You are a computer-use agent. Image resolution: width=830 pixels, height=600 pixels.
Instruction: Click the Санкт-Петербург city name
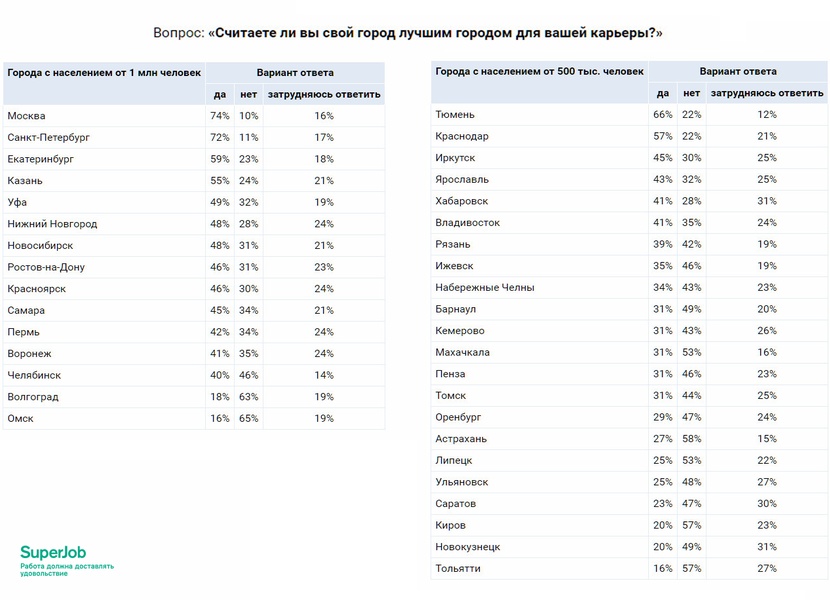49,137
